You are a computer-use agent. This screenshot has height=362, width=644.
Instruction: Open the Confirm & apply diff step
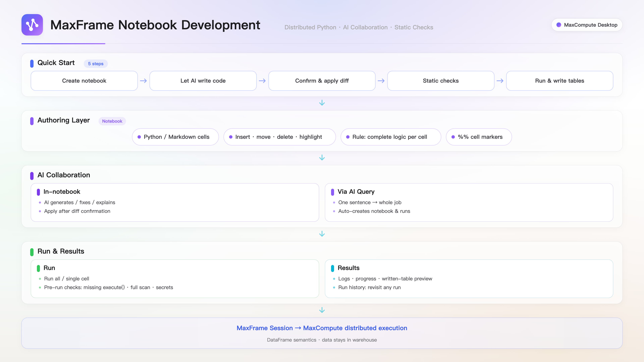[322, 81]
